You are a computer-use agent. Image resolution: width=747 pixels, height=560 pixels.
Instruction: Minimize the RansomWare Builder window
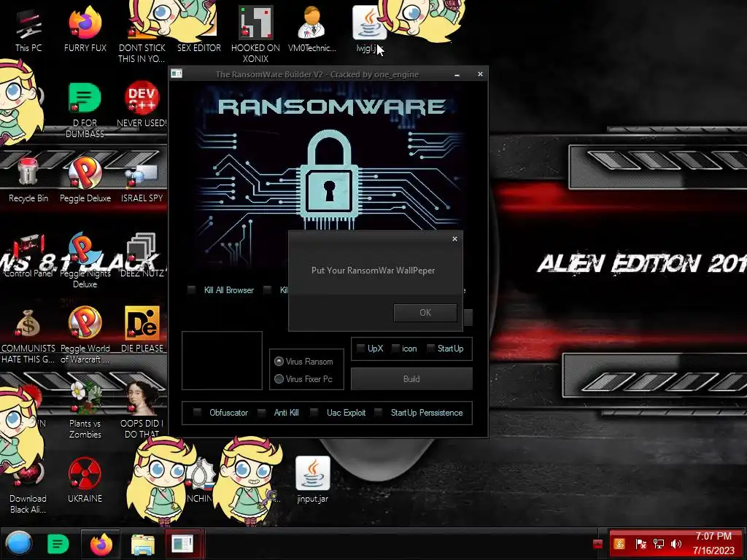pyautogui.click(x=457, y=74)
